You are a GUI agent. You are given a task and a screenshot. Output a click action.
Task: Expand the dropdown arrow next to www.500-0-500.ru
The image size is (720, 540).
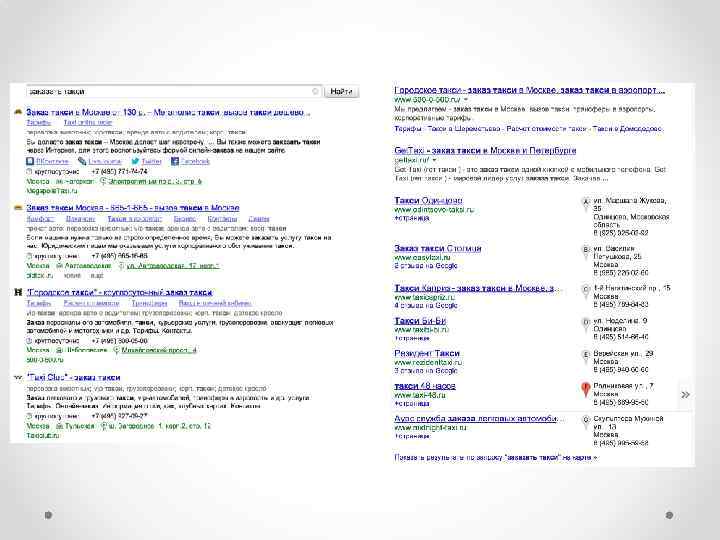click(x=466, y=100)
